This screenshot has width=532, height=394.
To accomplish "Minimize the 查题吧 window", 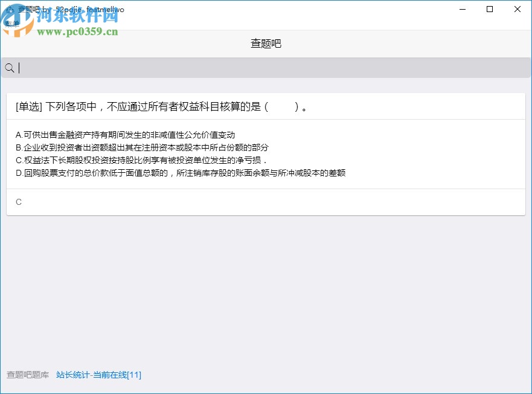I will [461, 9].
